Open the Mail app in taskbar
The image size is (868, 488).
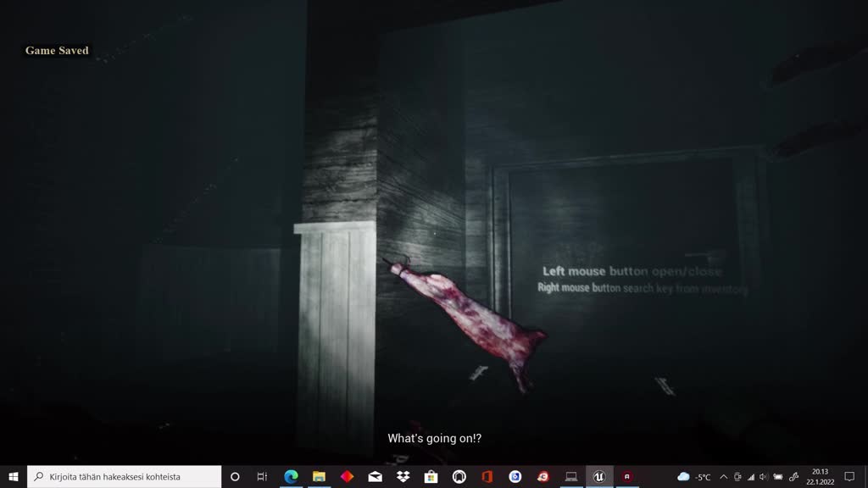(x=375, y=477)
